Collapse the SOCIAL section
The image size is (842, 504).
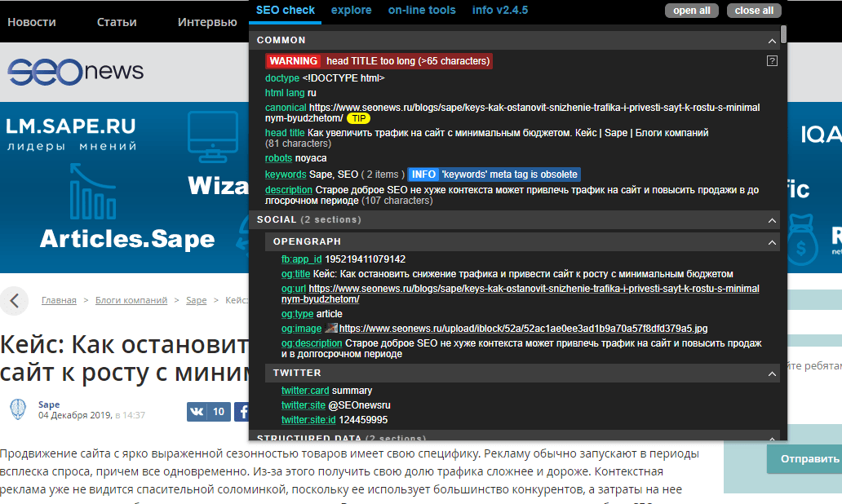[772, 220]
